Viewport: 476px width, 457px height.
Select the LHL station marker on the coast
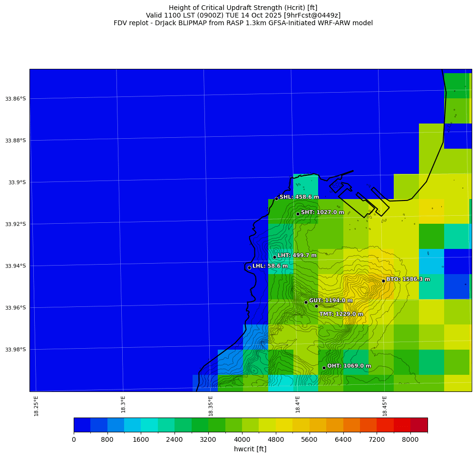click(x=249, y=267)
